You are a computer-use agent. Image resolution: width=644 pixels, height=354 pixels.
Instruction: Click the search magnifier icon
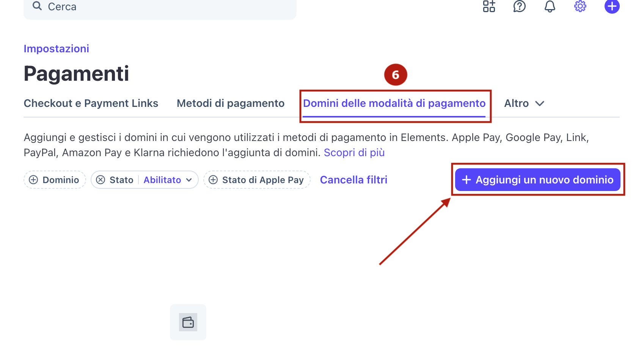[37, 6]
